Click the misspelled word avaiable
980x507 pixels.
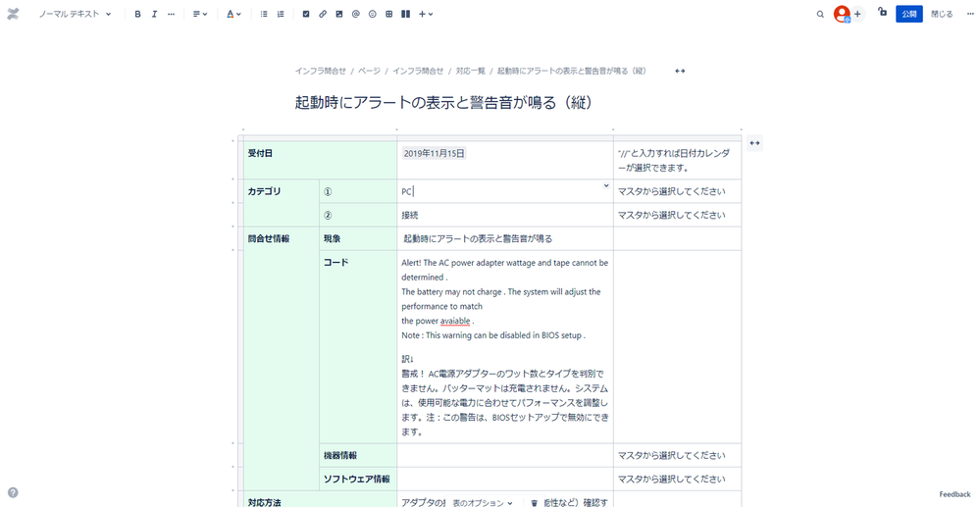click(x=455, y=321)
